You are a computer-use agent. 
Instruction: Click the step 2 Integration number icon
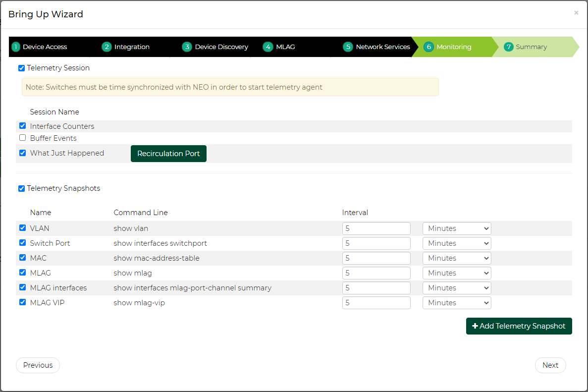[x=107, y=47]
